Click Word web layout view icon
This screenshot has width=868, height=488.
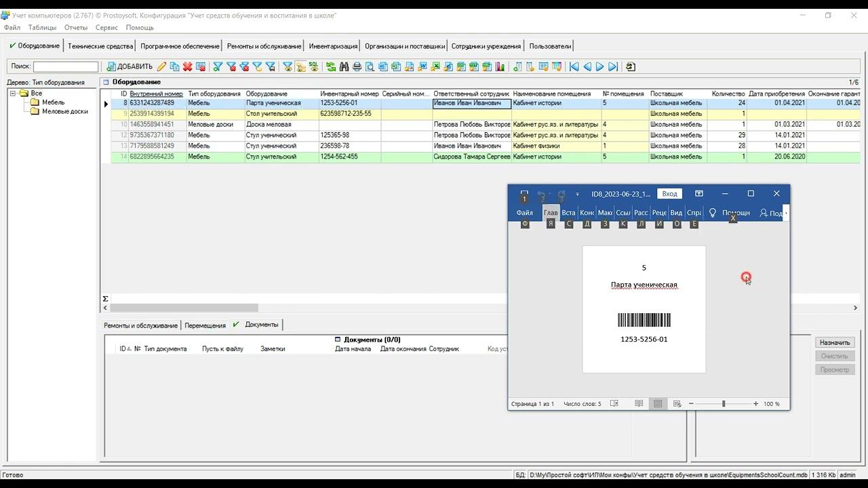pyautogui.click(x=677, y=404)
